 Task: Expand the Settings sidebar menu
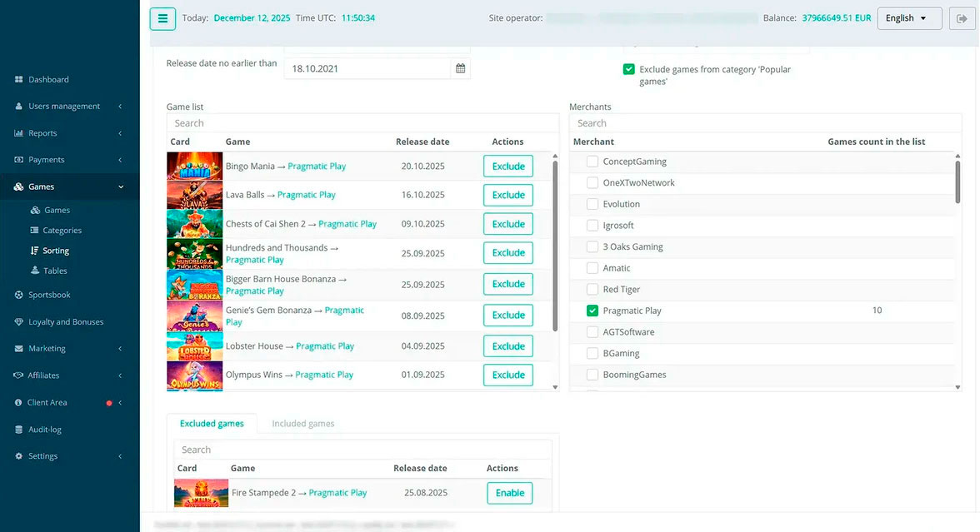click(68, 456)
